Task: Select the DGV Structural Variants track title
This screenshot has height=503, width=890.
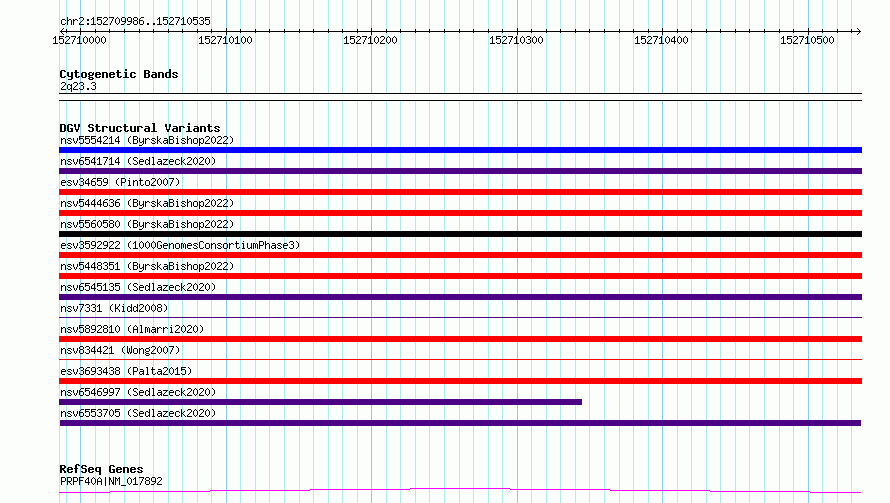Action: pos(140,128)
